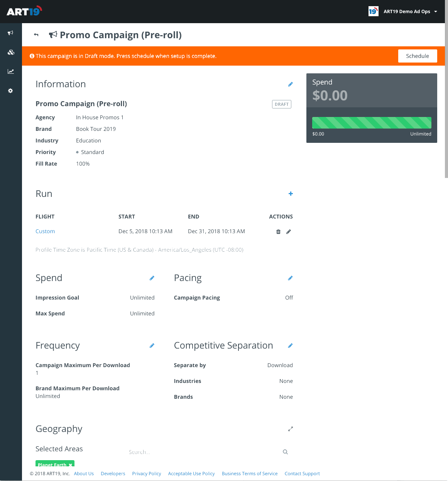Add a new flight with plus icon

pos(291,194)
